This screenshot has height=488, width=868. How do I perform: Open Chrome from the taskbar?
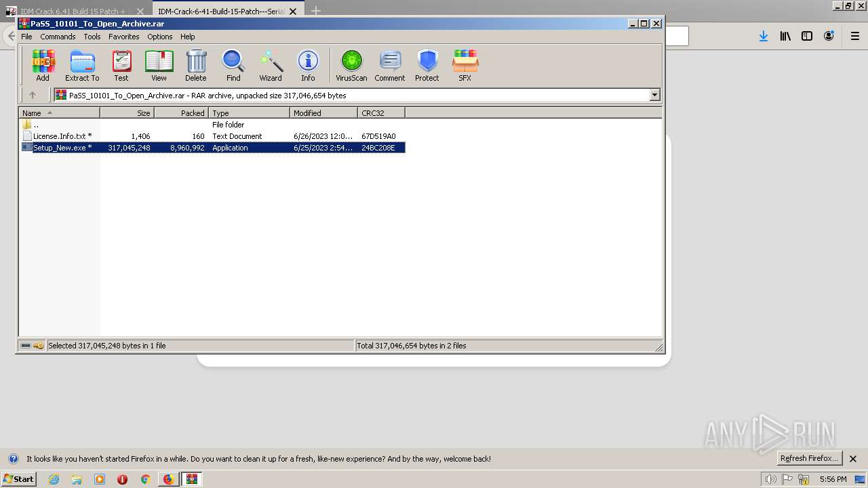pyautogui.click(x=145, y=479)
